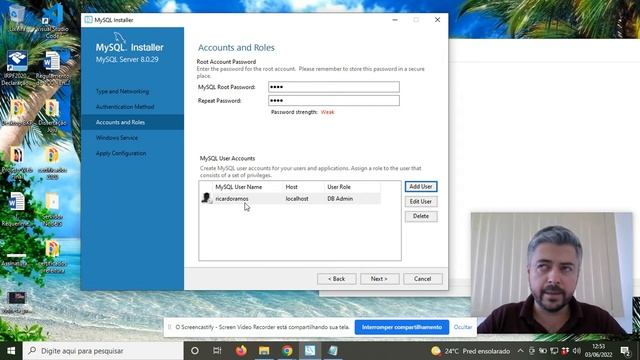Click the DB Admin role cell
The image size is (640, 360).
pos(340,199)
